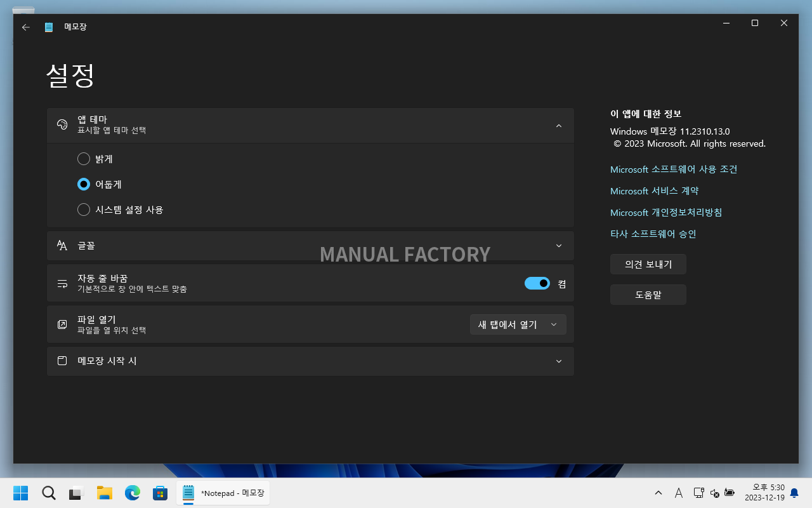Toggle the 자동 줄 바꿈 switch off
The height and width of the screenshot is (508, 812).
537,283
